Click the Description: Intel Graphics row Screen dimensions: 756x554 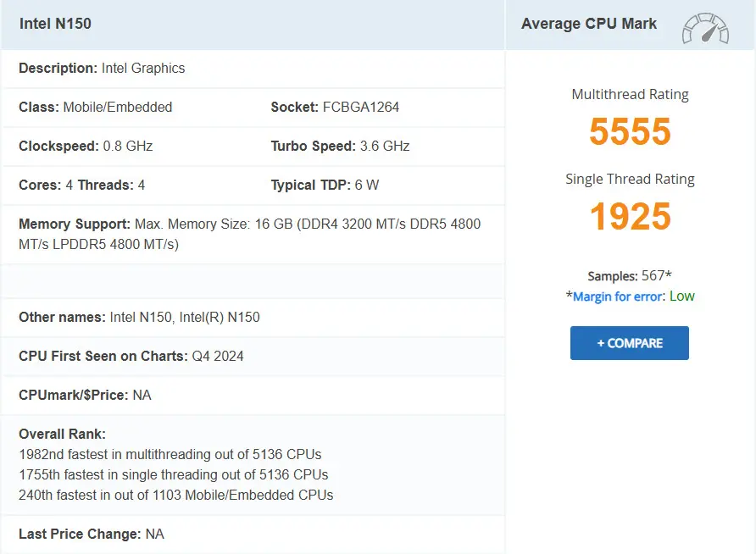pos(102,69)
